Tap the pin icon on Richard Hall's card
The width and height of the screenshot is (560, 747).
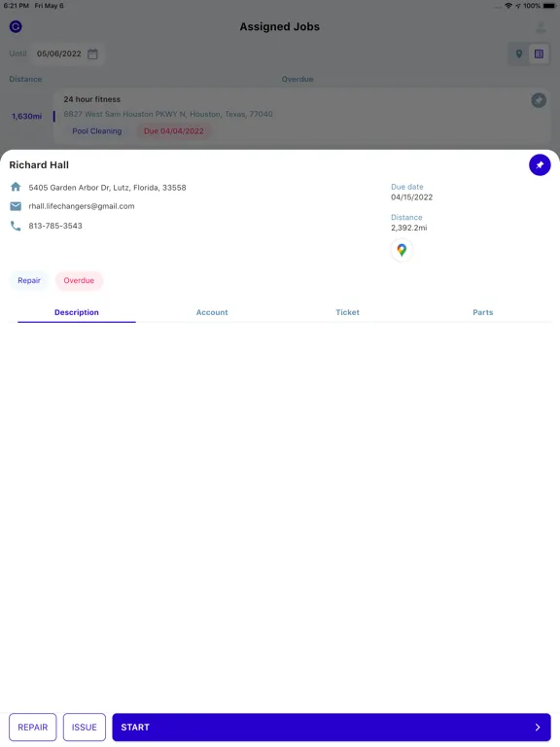[x=540, y=164]
